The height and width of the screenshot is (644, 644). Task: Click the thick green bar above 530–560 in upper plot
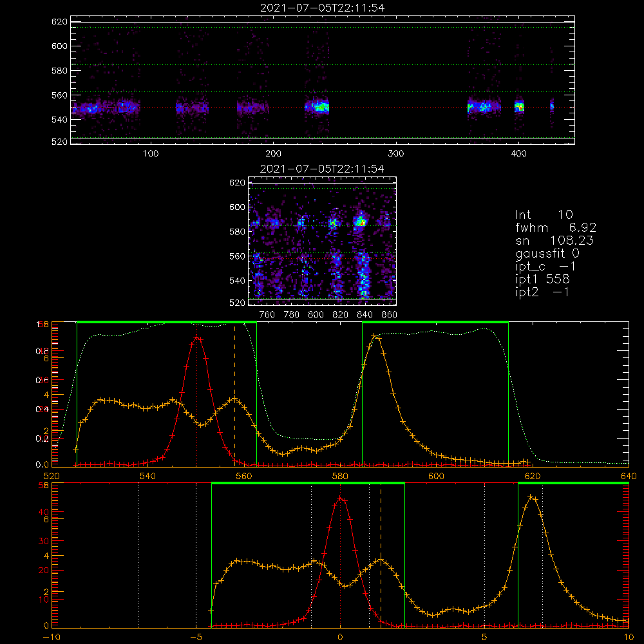(x=167, y=322)
